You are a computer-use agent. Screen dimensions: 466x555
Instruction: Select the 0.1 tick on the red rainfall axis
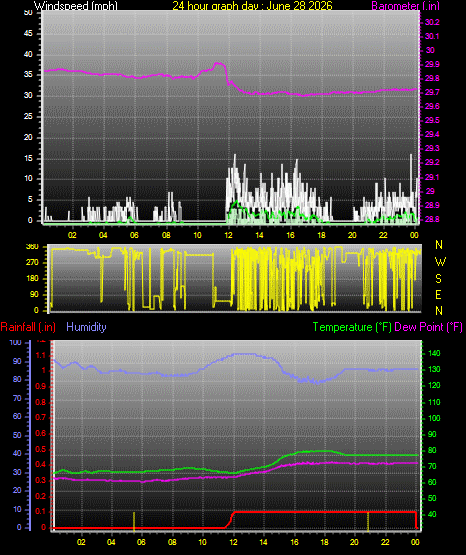click(41, 511)
